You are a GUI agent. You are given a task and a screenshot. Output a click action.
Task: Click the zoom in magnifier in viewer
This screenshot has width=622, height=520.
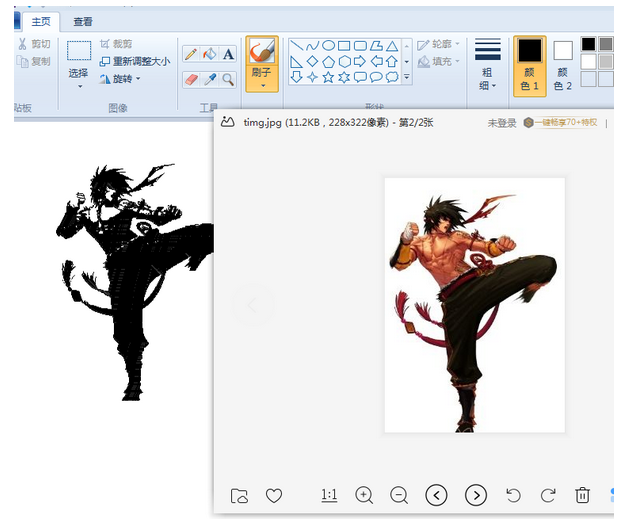[364, 495]
